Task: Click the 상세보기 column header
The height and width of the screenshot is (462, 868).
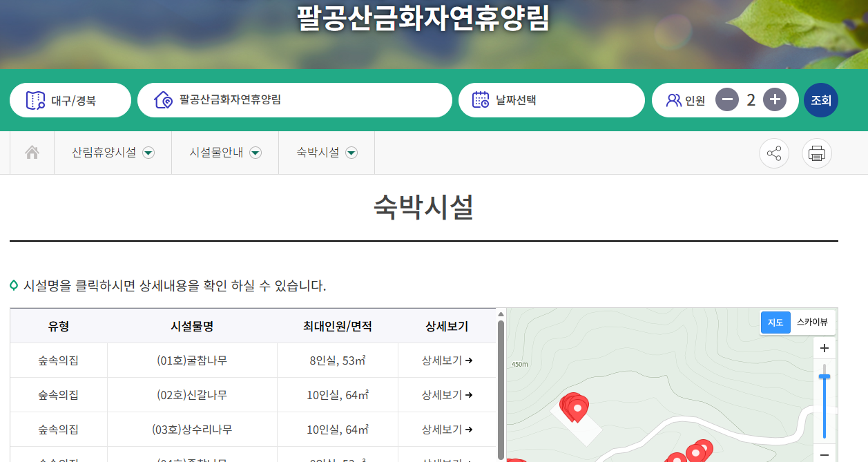Action: (447, 326)
